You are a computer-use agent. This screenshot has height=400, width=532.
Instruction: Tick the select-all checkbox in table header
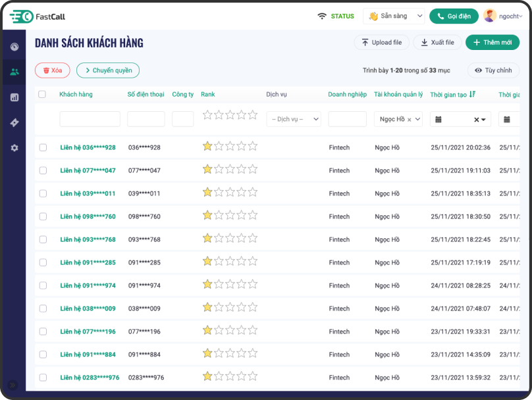pyautogui.click(x=42, y=95)
